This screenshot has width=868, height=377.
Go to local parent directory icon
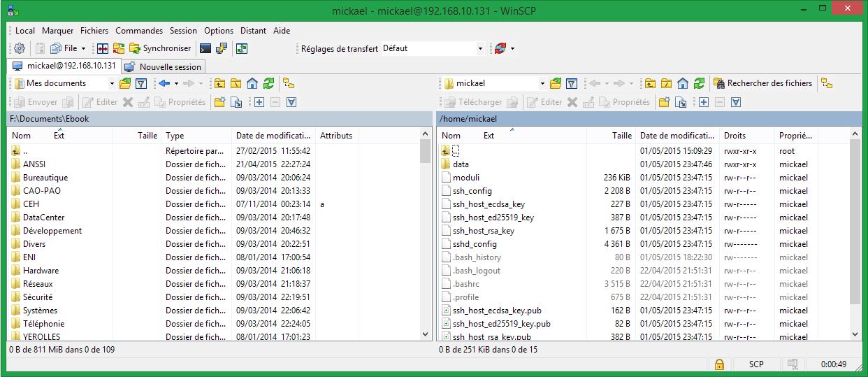(220, 83)
